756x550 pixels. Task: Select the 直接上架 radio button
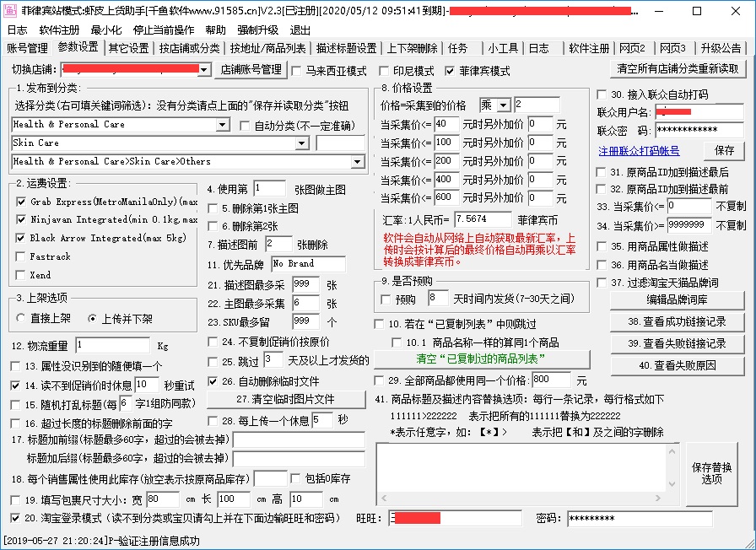[x=21, y=318]
